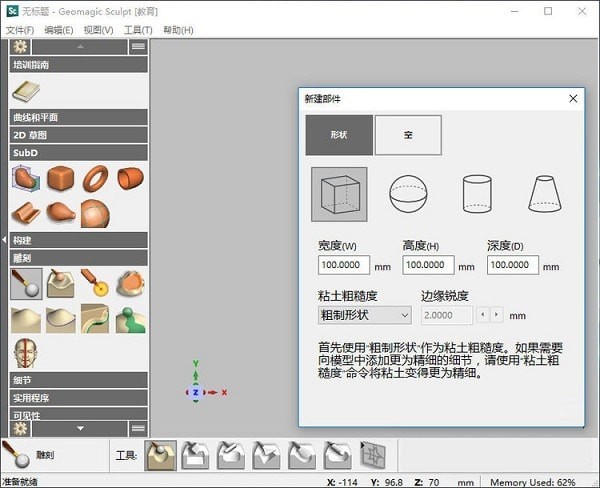
Task: Close the 新建部件 dialog
Action: [573, 99]
